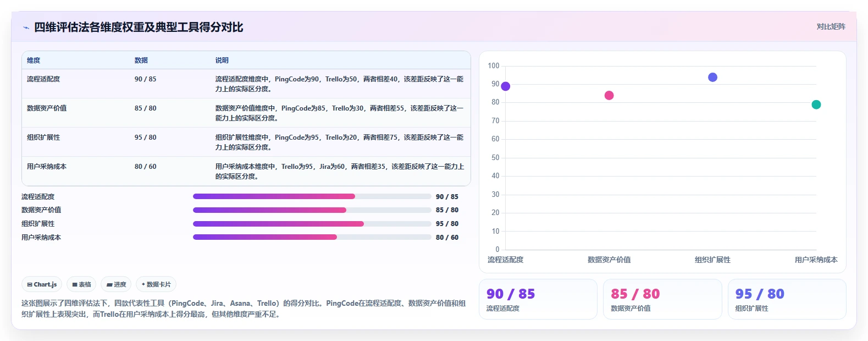Screen dimensions: 868x341
Task: Click the 维度 column header
Action: tap(34, 61)
